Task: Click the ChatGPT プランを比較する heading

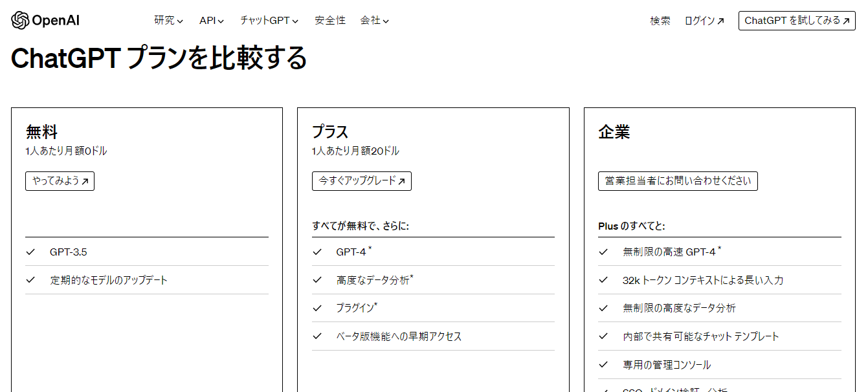Action: coord(159,59)
